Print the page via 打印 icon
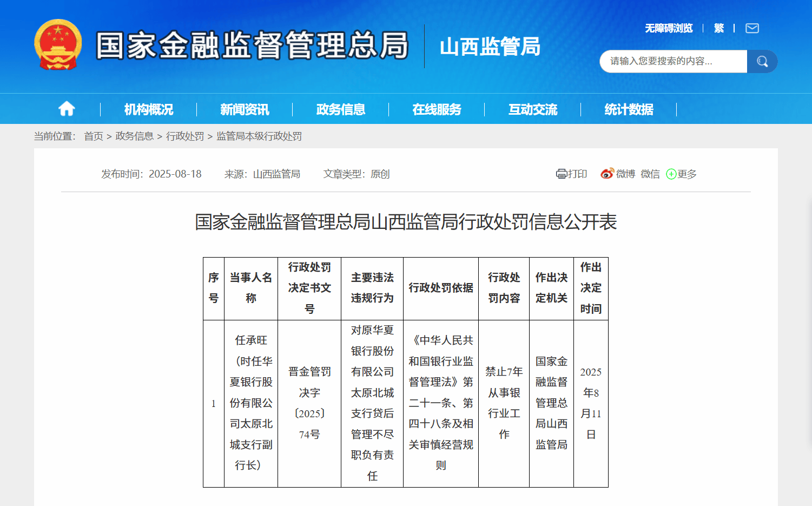The width and height of the screenshot is (812, 506). click(x=572, y=174)
